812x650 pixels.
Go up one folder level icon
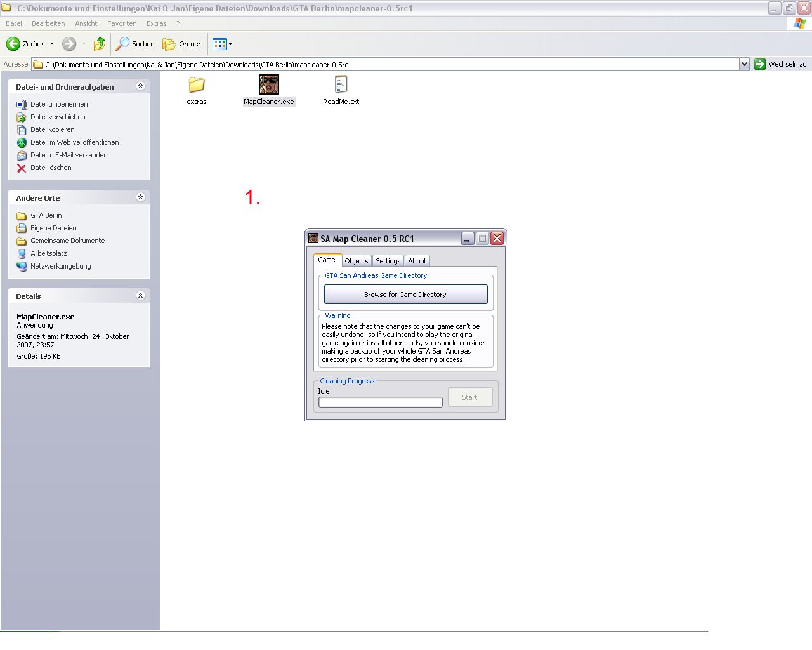pyautogui.click(x=100, y=44)
